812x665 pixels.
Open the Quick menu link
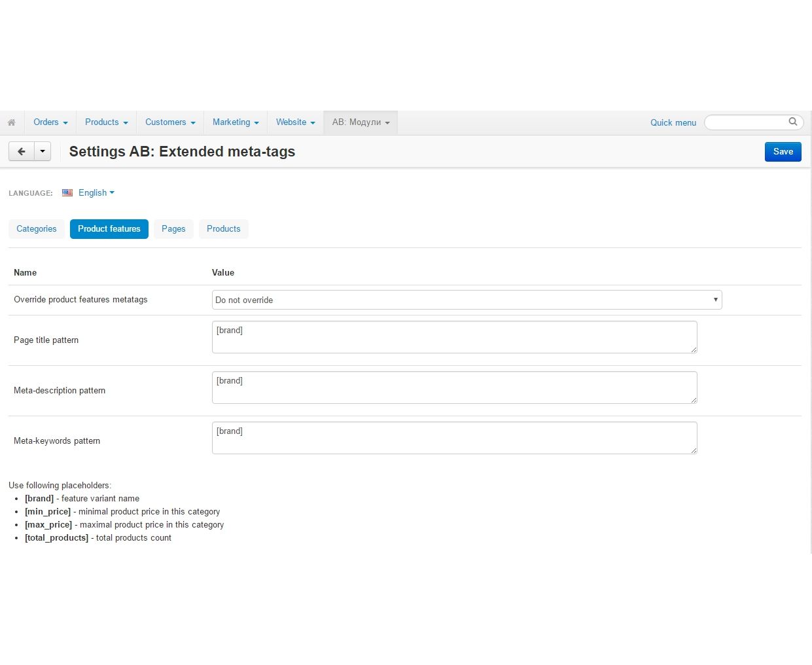coord(673,123)
